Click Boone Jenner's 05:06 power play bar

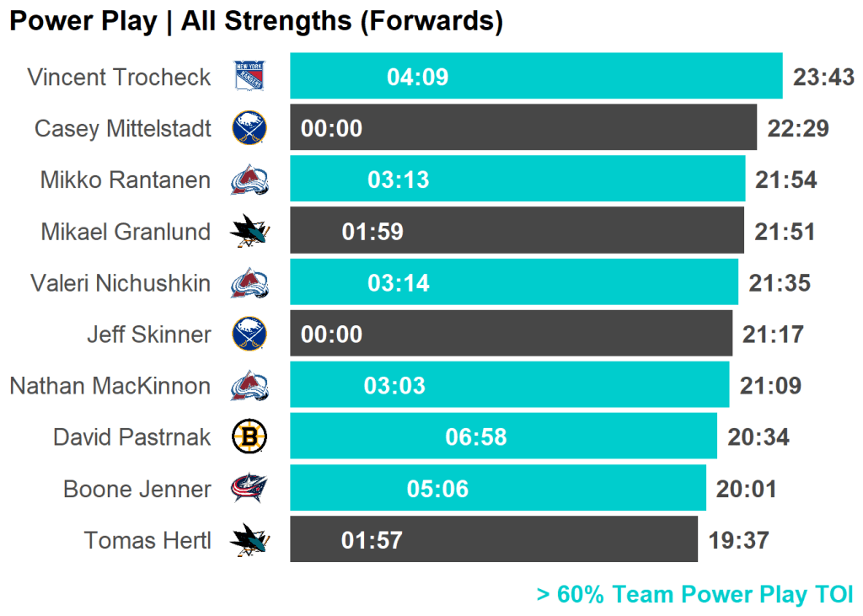coord(497,488)
